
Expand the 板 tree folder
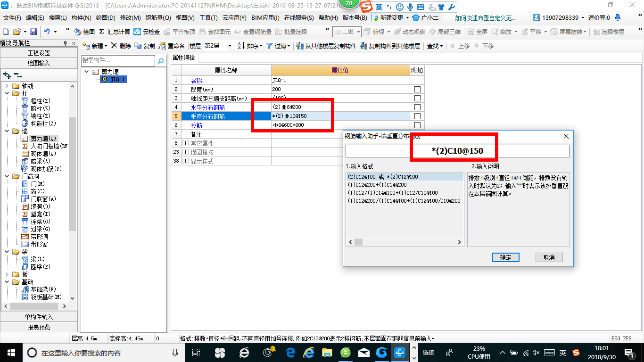[x=7, y=274]
